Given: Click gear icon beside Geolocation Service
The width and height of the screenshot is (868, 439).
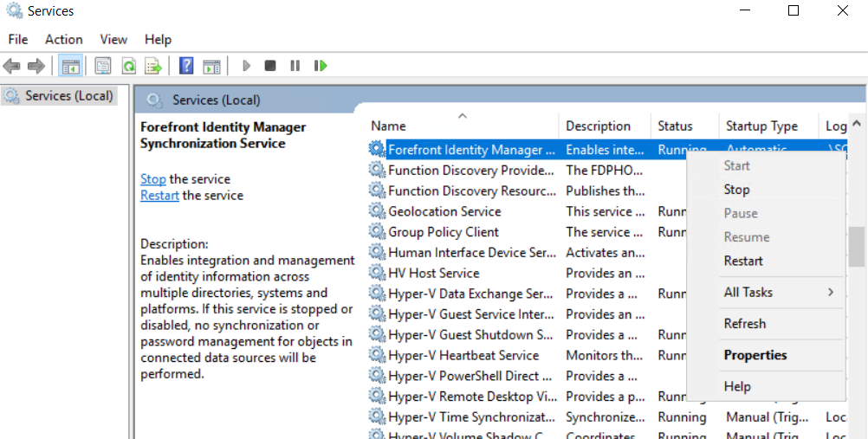Looking at the screenshot, I should pos(377,211).
